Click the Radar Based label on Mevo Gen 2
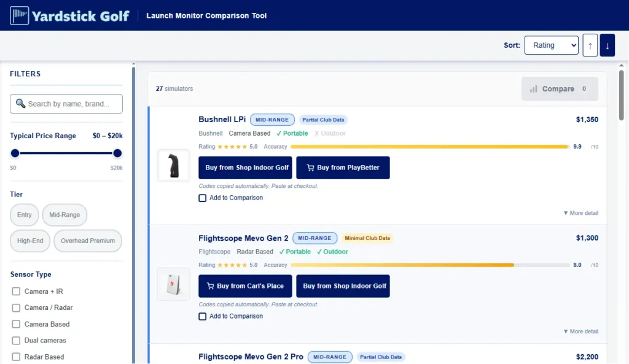Screen dimensions: 629x364 click(x=255, y=252)
